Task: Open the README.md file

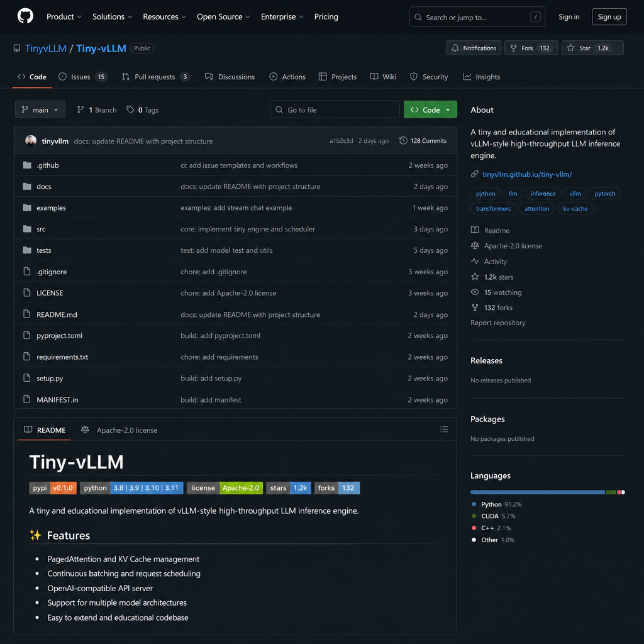Action: click(x=57, y=314)
